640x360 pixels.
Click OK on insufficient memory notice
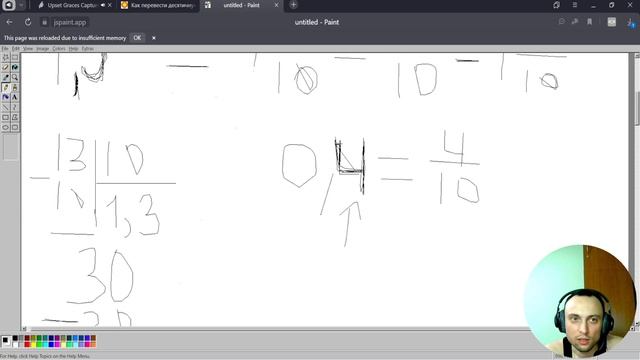coord(137,38)
